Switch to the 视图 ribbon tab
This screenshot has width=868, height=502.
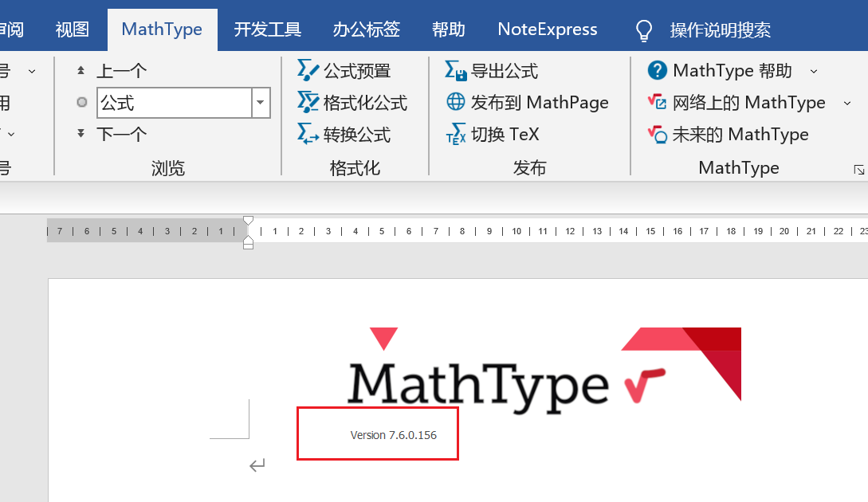pos(73,29)
